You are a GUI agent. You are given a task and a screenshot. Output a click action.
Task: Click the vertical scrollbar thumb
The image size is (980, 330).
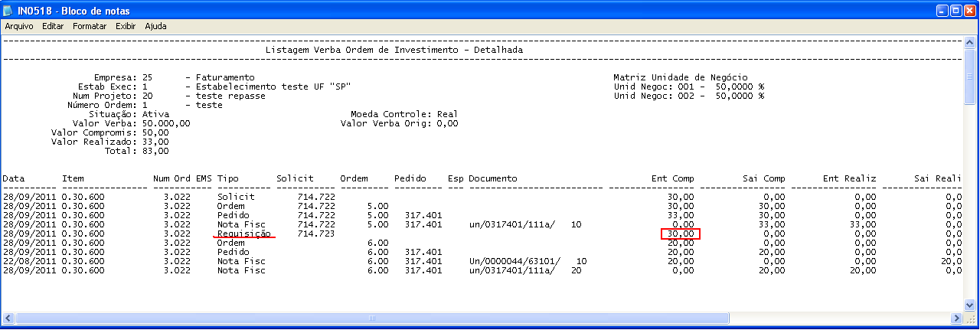click(969, 77)
